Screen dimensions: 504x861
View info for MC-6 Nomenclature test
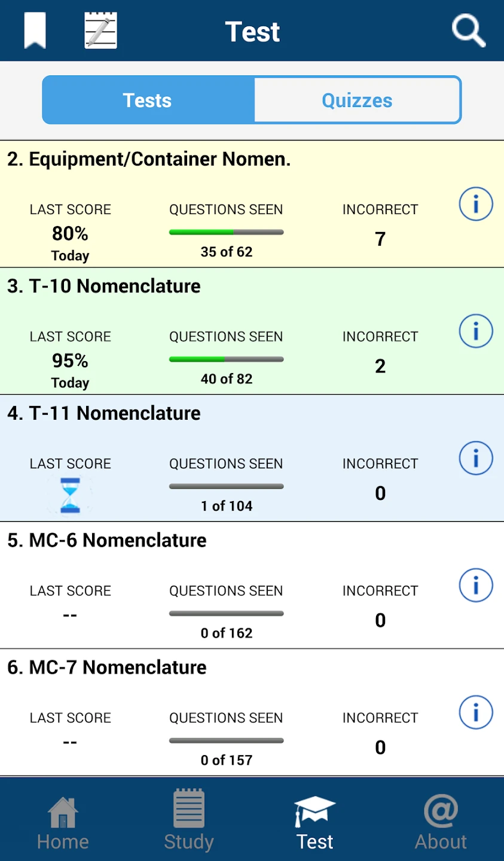(x=476, y=585)
